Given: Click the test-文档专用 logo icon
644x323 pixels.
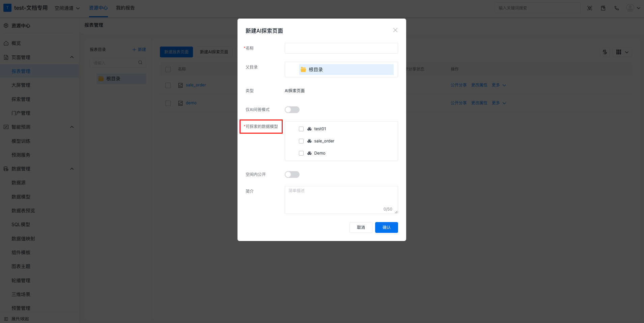Looking at the screenshot, I should [7, 8].
